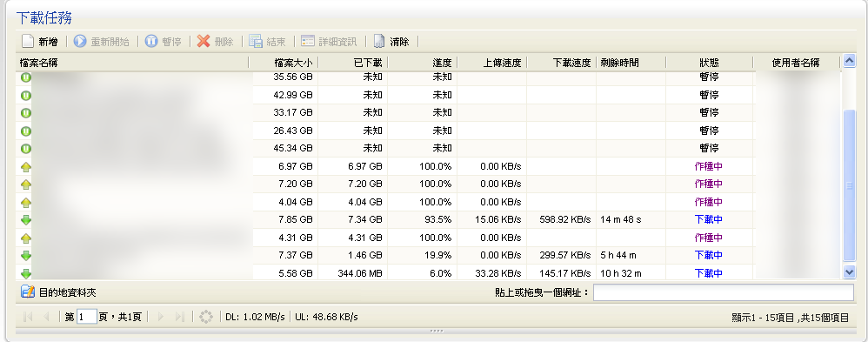The image size is (868, 342).
Task: Sort by 下載速度 column header
Action: 561,63
